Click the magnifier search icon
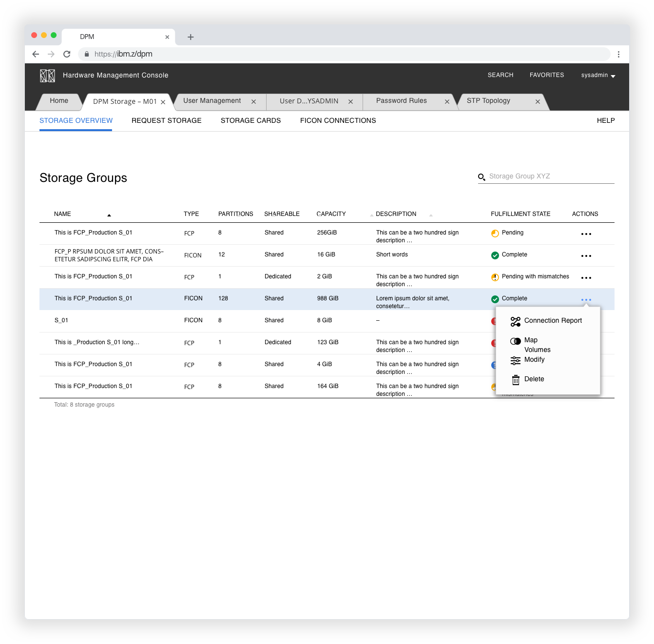The height and width of the screenshot is (644, 654). [x=481, y=176]
